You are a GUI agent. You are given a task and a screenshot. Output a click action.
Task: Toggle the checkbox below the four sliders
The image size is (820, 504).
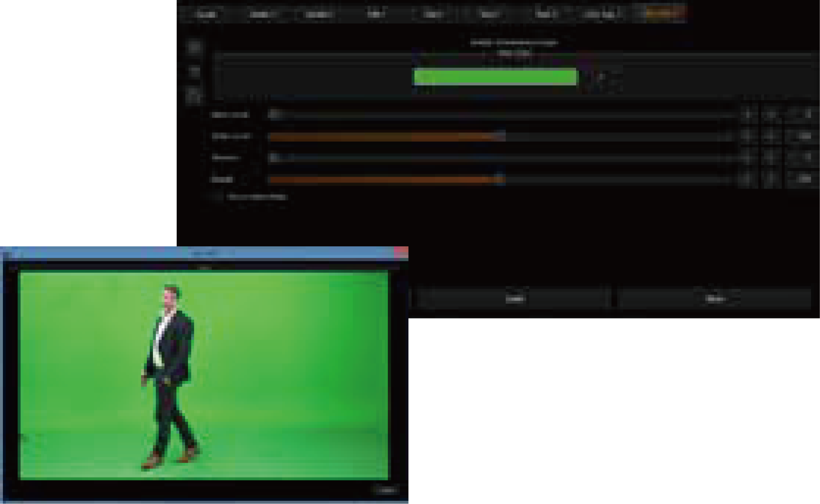[x=216, y=197]
